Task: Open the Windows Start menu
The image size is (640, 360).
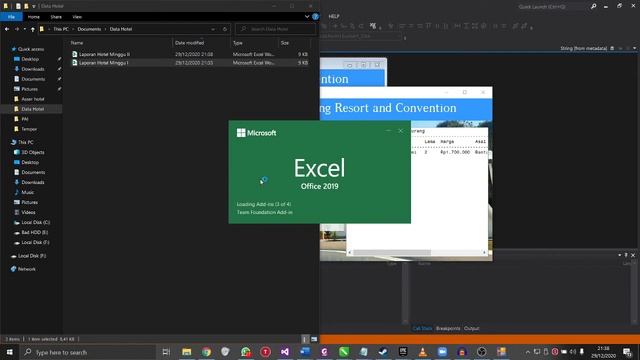Action: 9,352
